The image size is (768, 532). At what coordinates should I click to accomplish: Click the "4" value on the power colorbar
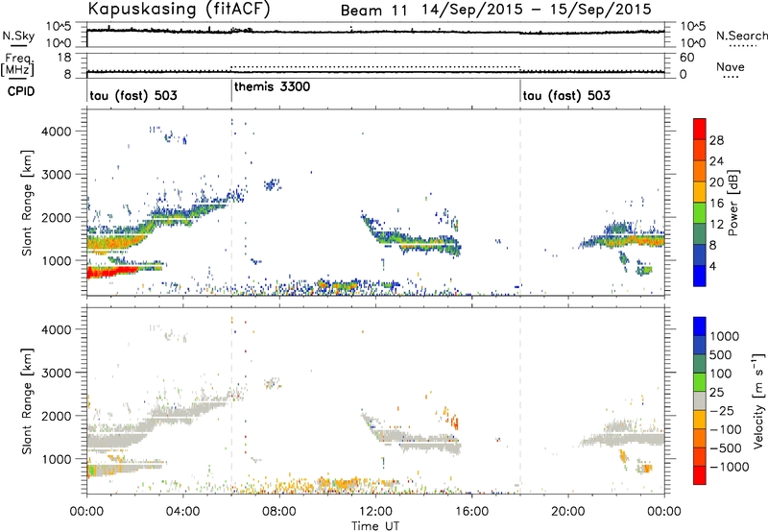712,266
